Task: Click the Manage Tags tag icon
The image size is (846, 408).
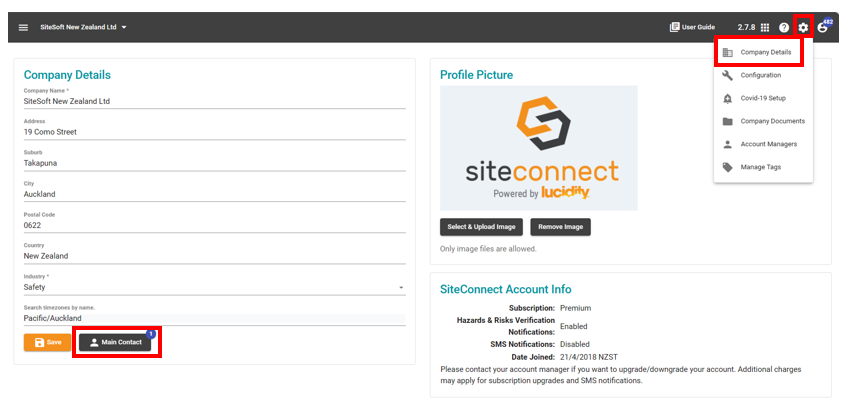Action: pos(727,167)
